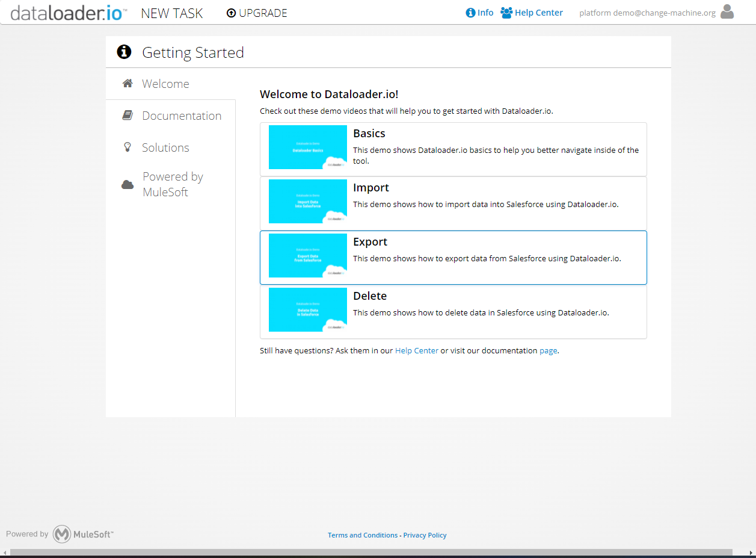Screen dimensions: 756x558
Task: Click the Import demo title
Action: coord(371,188)
